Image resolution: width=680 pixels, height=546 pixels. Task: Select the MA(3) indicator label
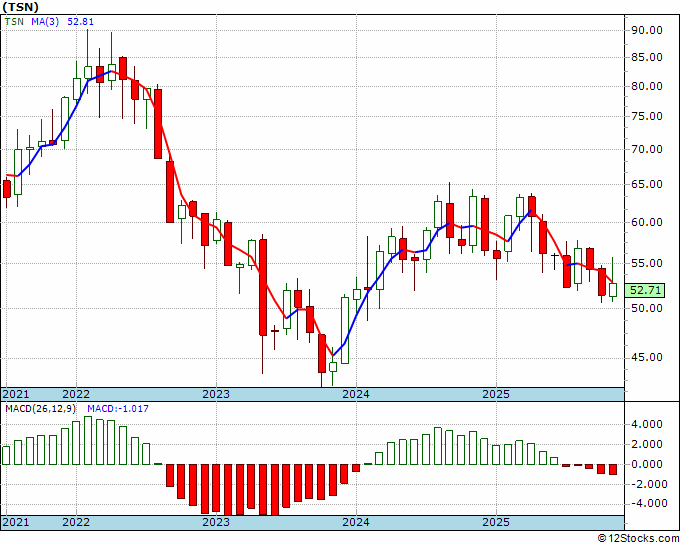45,22
